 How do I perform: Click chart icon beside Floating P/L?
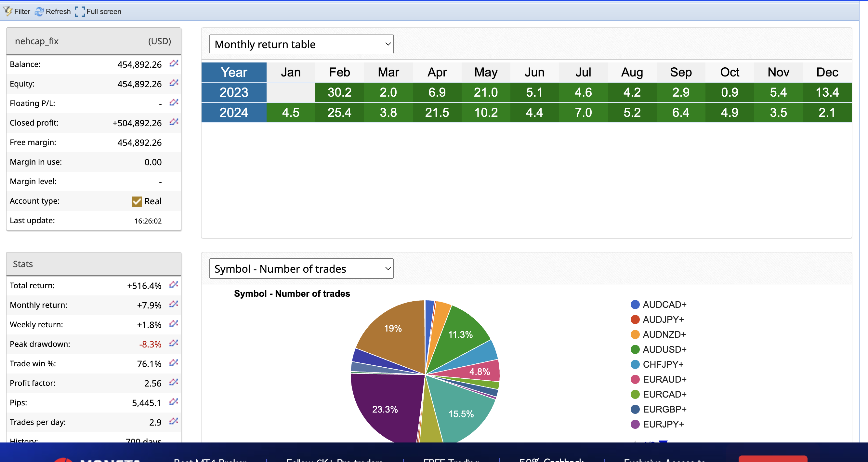pyautogui.click(x=174, y=102)
